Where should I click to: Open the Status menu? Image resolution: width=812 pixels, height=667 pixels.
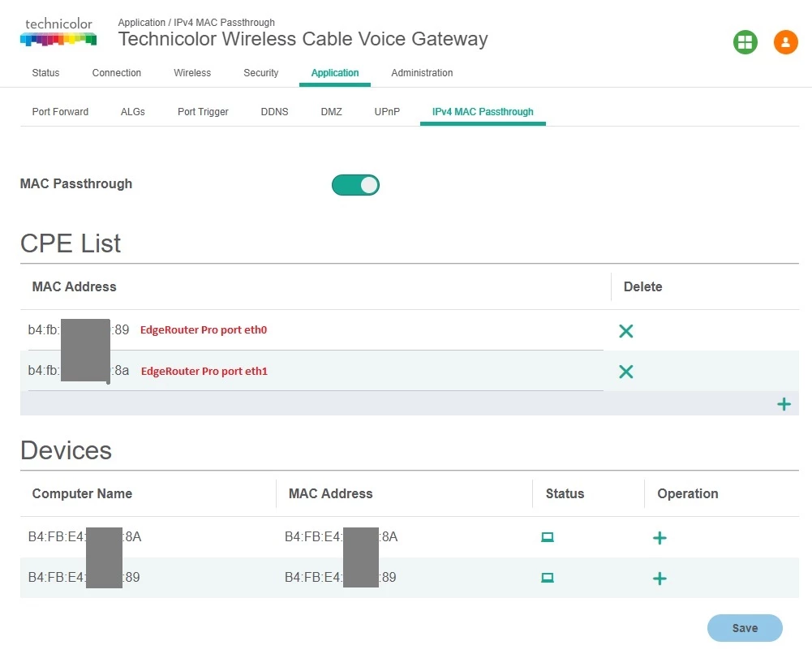pyautogui.click(x=45, y=73)
